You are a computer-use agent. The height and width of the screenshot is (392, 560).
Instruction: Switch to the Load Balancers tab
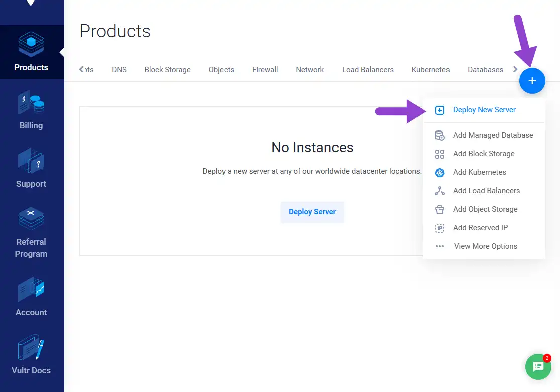click(368, 70)
